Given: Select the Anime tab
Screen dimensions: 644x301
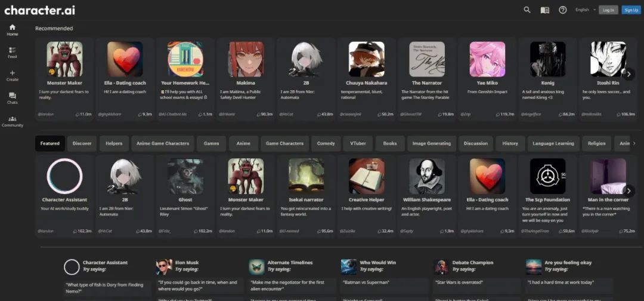Looking at the screenshot, I should pos(243,143).
